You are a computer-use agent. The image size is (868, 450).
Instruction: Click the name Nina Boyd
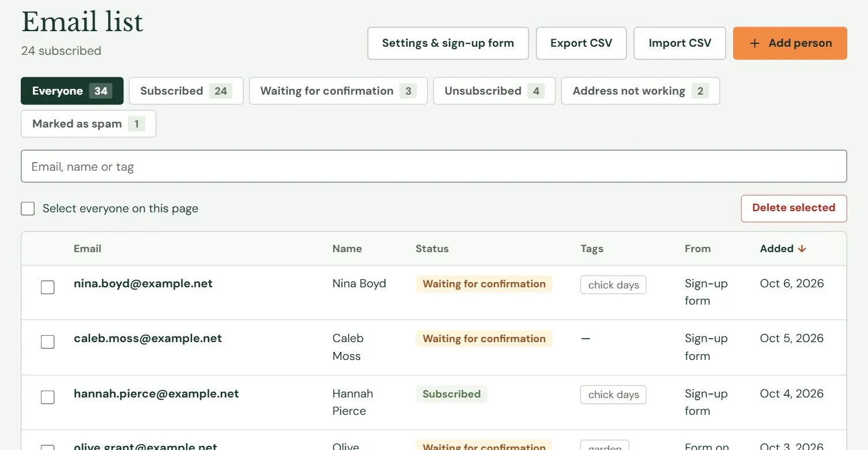click(x=359, y=283)
